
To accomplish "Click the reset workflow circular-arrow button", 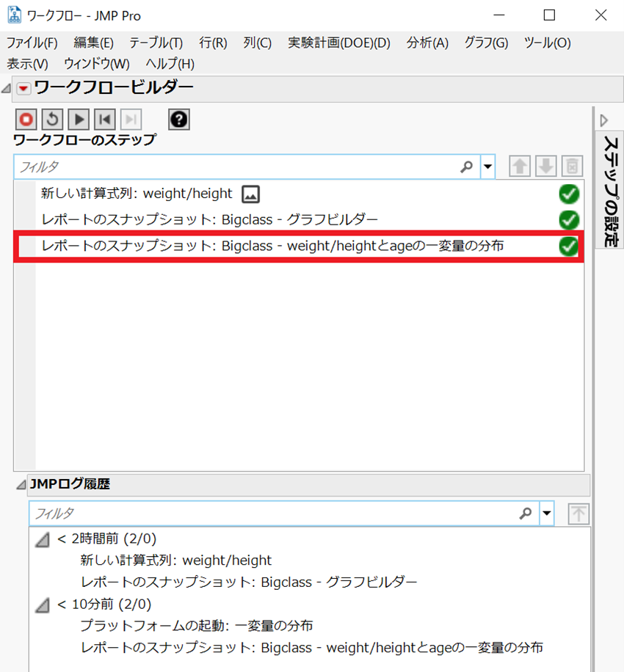I will click(x=52, y=119).
